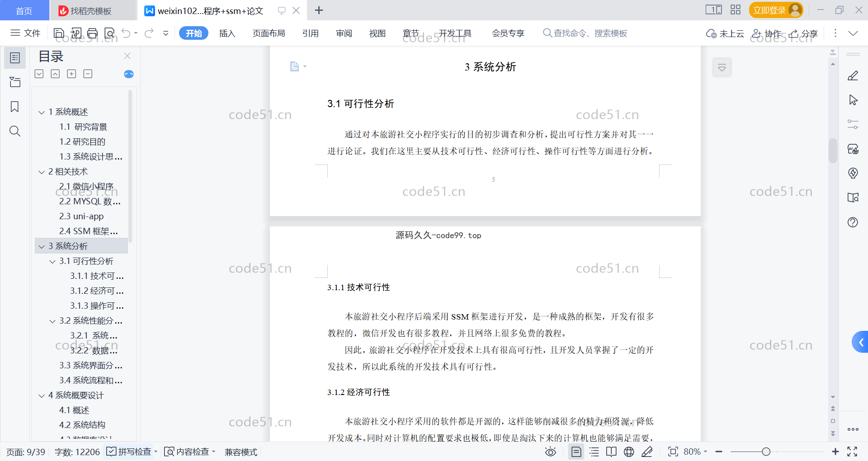Switch to the 页面布局 ribbon tab
This screenshot has height=461, width=868.
click(269, 33)
